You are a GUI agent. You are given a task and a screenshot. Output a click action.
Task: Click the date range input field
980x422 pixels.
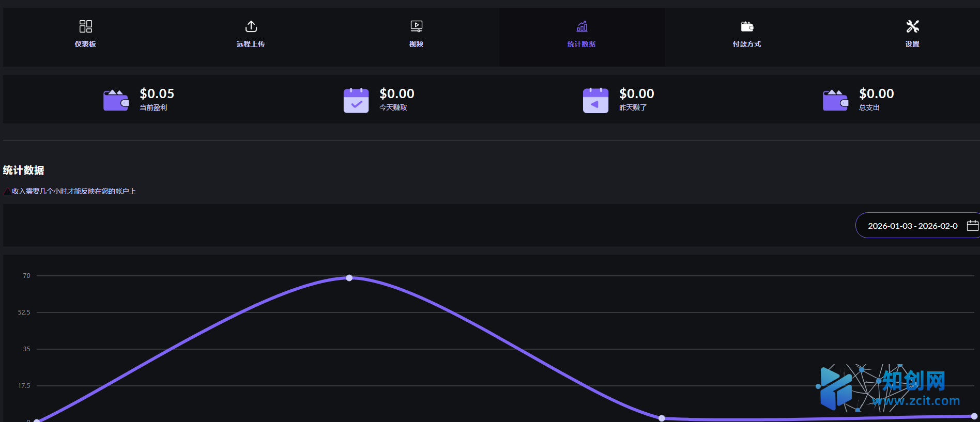(x=912, y=226)
